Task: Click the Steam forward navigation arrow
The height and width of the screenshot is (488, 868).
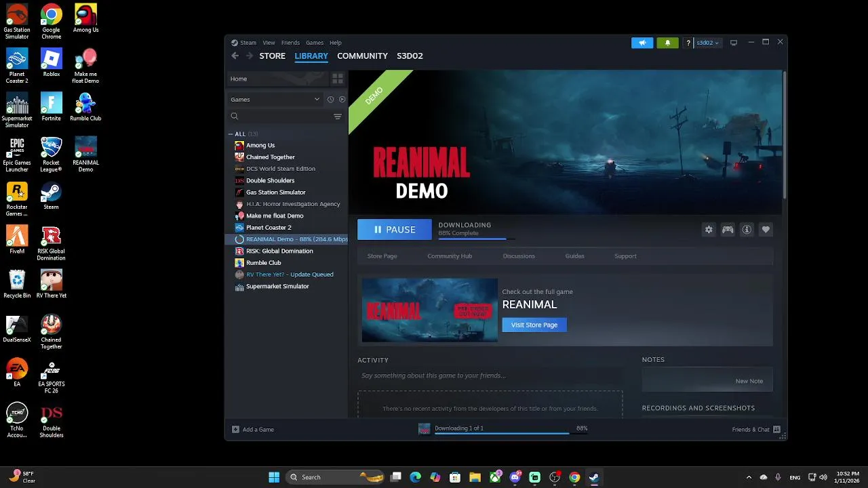Action: 250,56
